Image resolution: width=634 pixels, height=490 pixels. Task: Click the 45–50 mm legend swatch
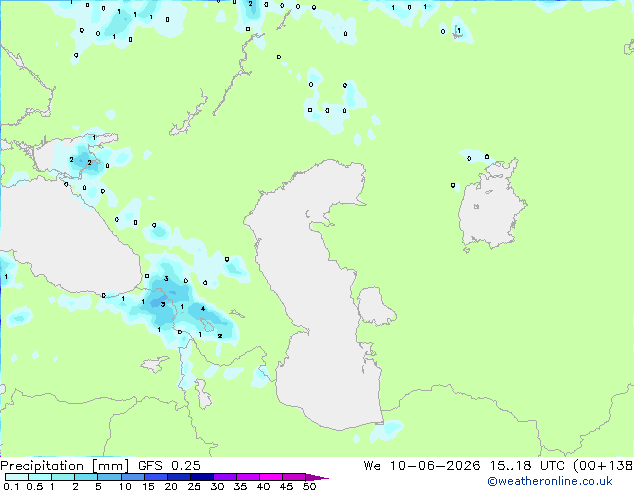tap(294, 477)
